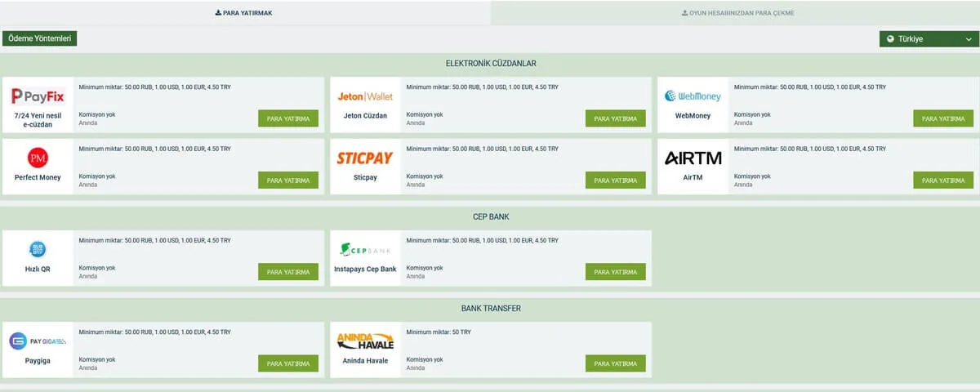Screen dimensions: 980x392
Task: Select the Jeton Wallet logo
Action: 365,96
